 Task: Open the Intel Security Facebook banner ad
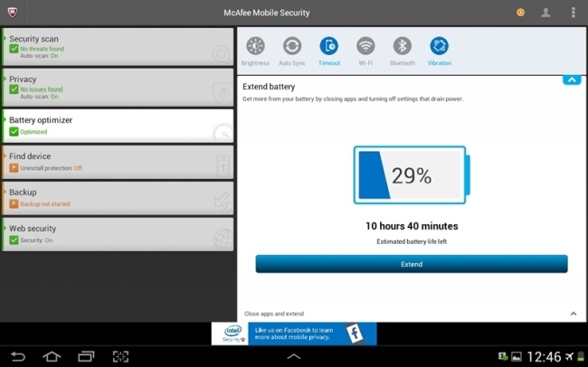click(x=294, y=334)
